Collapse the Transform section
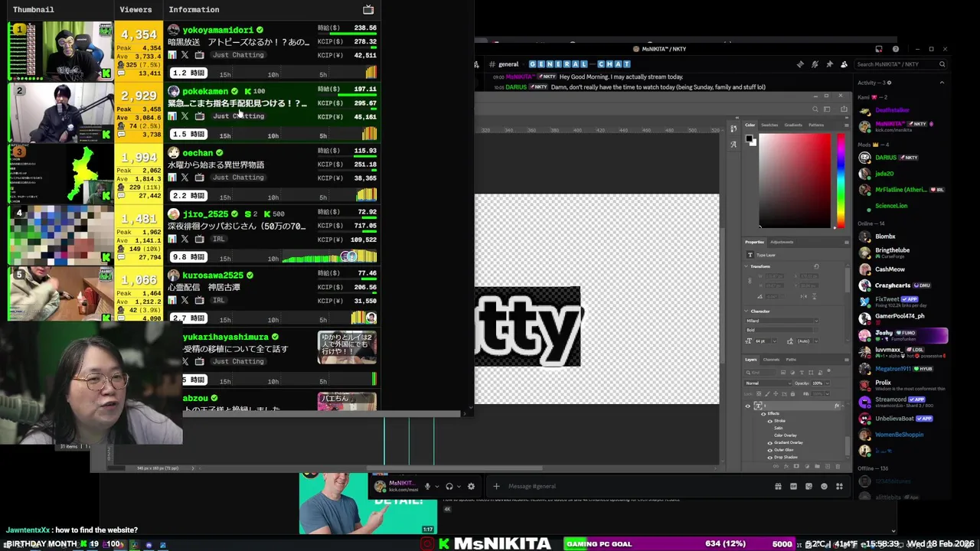This screenshot has height=551, width=980. pyautogui.click(x=746, y=266)
